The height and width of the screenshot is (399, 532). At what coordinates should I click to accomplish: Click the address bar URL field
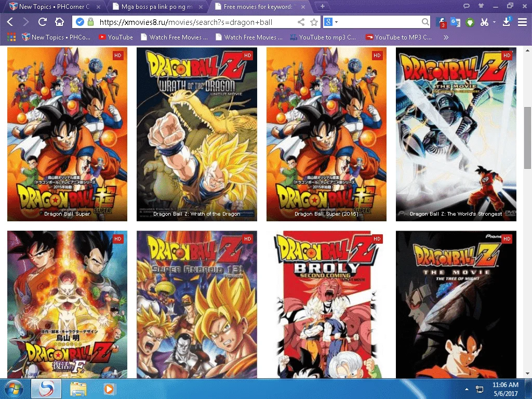coord(197,22)
